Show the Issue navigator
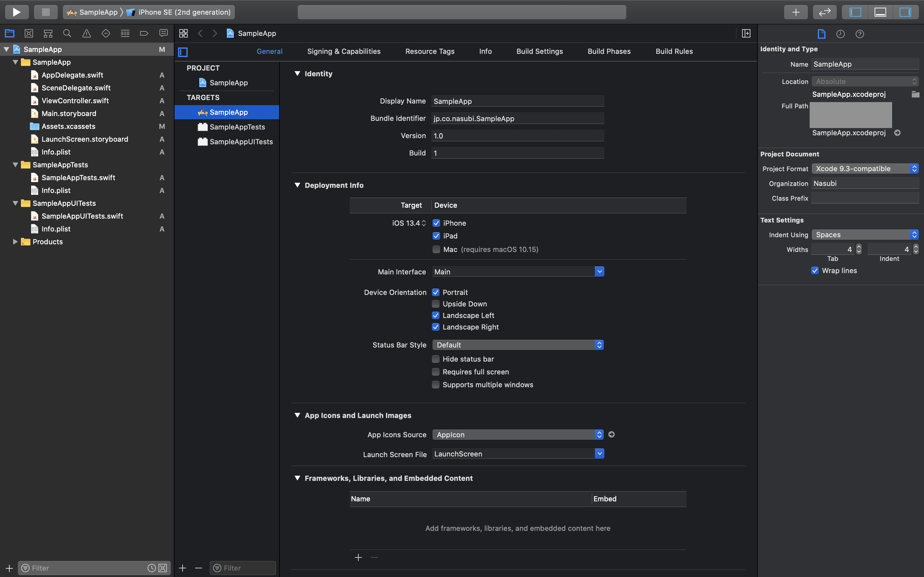The width and height of the screenshot is (924, 577). click(86, 33)
